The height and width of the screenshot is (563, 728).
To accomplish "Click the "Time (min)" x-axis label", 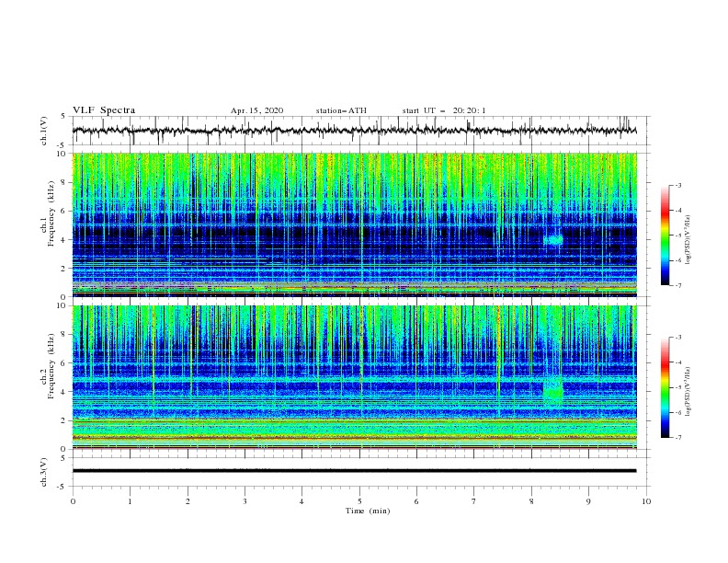I will (x=368, y=511).
